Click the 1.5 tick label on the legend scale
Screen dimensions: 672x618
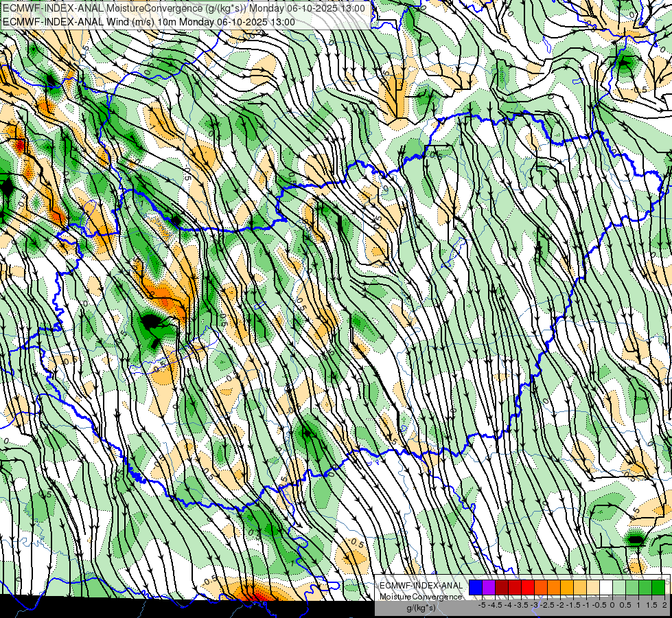[651, 605]
